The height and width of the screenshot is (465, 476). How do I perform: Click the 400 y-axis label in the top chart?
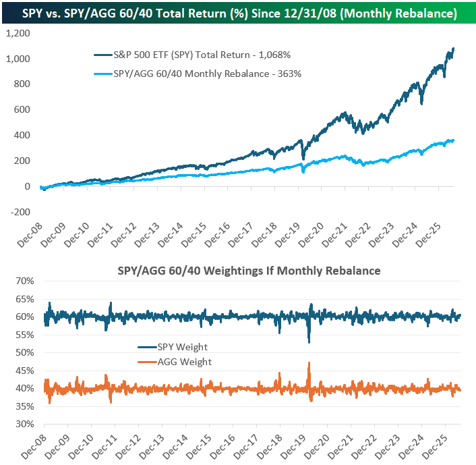click(22, 135)
